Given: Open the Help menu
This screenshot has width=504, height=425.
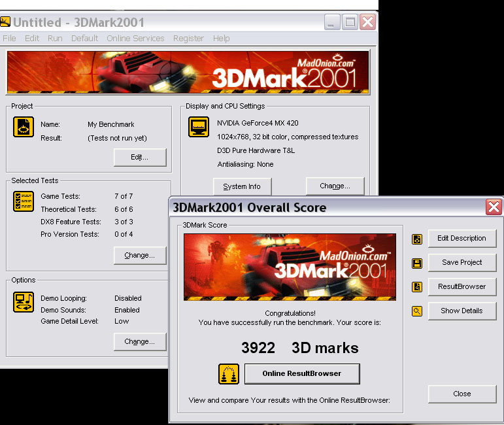Looking at the screenshot, I should tap(221, 39).
